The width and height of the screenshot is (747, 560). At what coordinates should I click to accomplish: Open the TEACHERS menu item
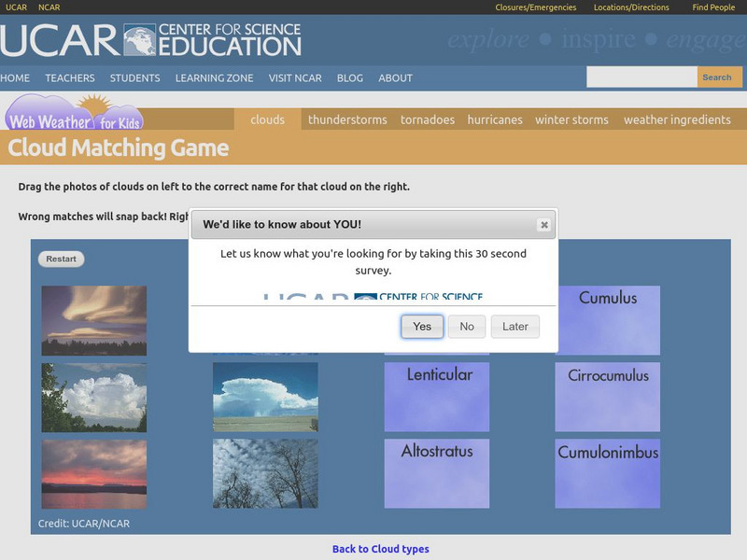point(70,78)
